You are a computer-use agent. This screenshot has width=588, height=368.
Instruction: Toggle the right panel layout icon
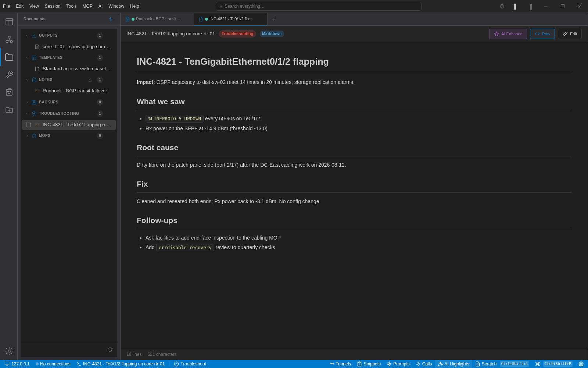tap(531, 6)
